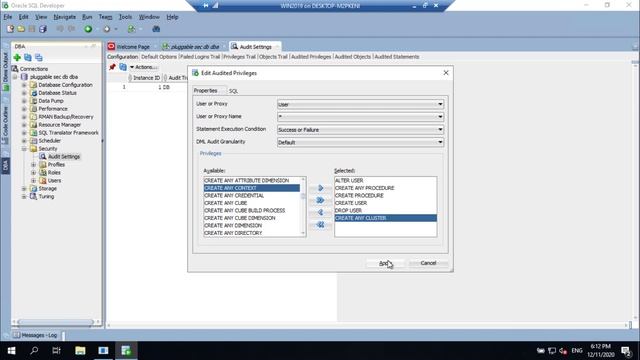
Task: Select DROP USER in Selected list
Action: pos(385,211)
